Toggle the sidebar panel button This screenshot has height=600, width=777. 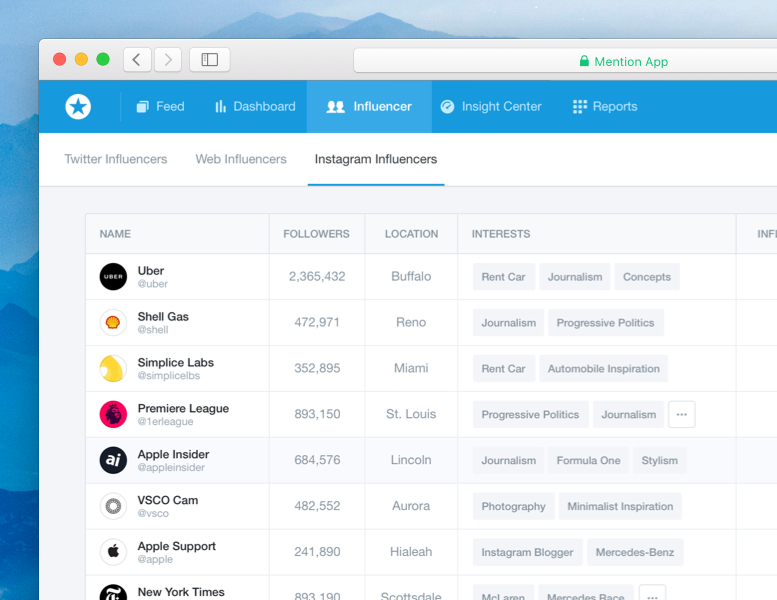tap(210, 60)
